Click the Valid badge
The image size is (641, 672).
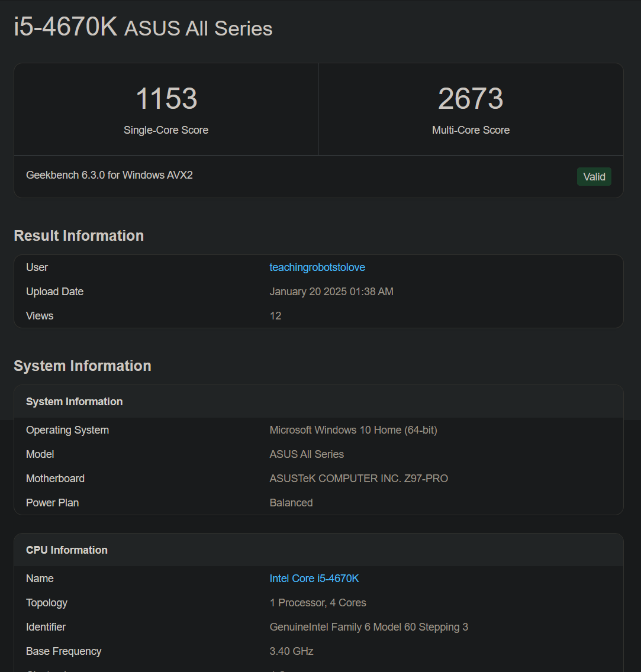594,176
